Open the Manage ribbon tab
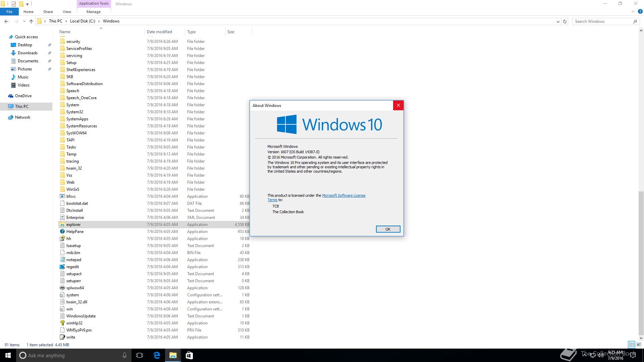The width and height of the screenshot is (644, 362). point(94,12)
